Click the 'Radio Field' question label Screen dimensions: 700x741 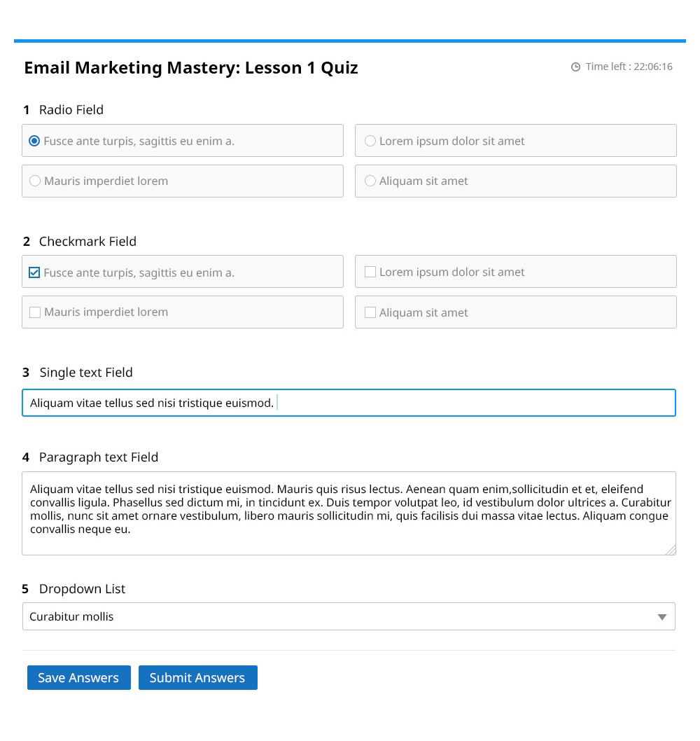click(x=71, y=110)
